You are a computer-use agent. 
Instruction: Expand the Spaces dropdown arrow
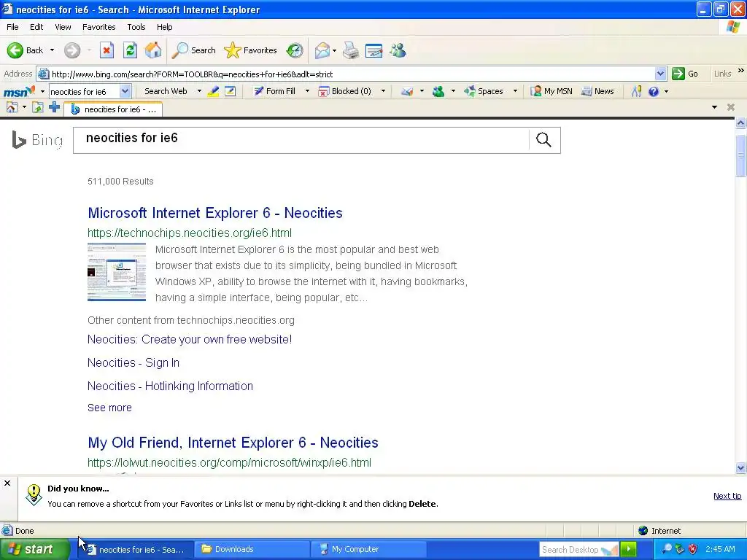click(515, 91)
